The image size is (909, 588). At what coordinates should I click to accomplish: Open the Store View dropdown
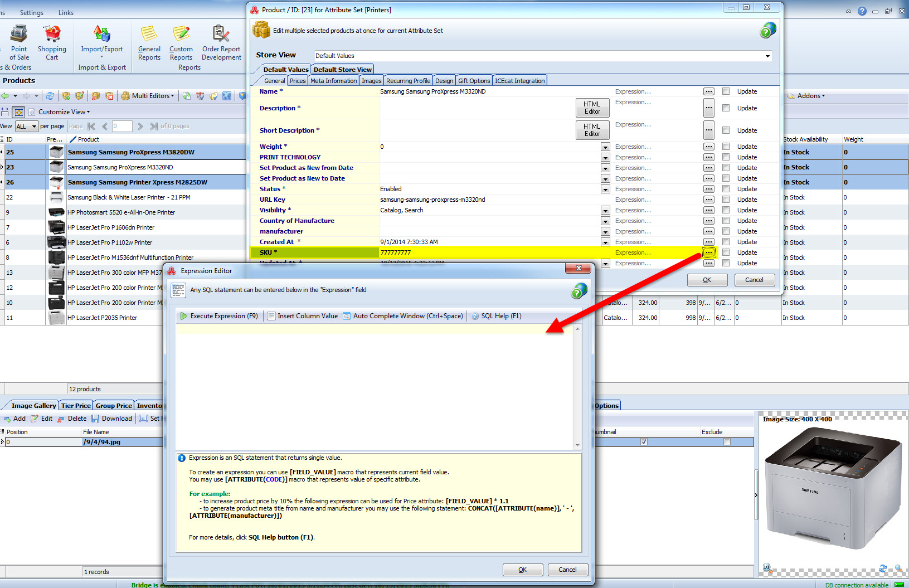(767, 56)
